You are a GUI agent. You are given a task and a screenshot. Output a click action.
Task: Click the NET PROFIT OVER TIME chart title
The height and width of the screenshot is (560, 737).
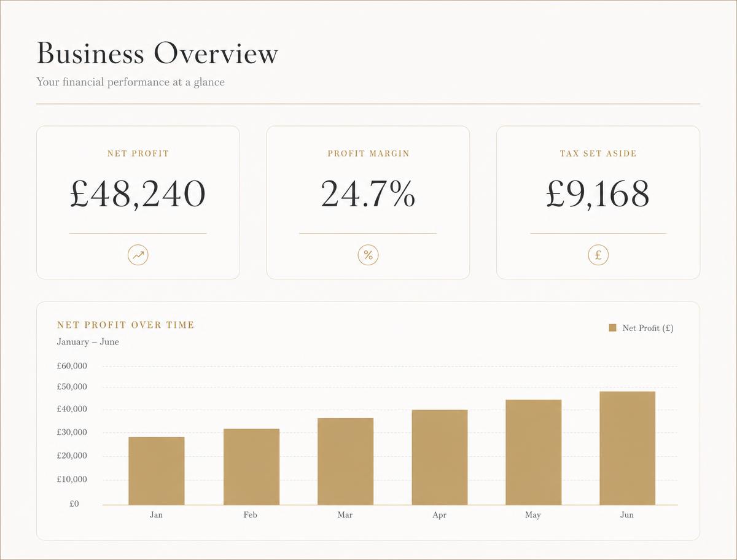[x=126, y=325]
